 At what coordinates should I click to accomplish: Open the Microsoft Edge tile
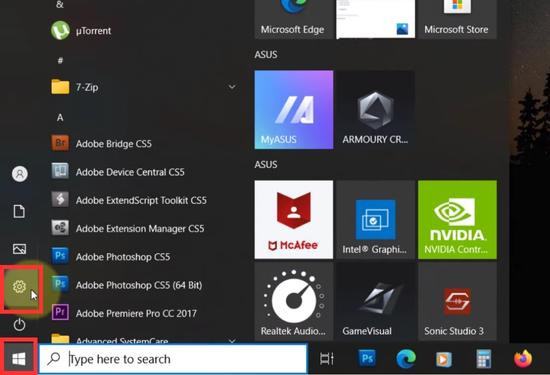[x=294, y=19]
